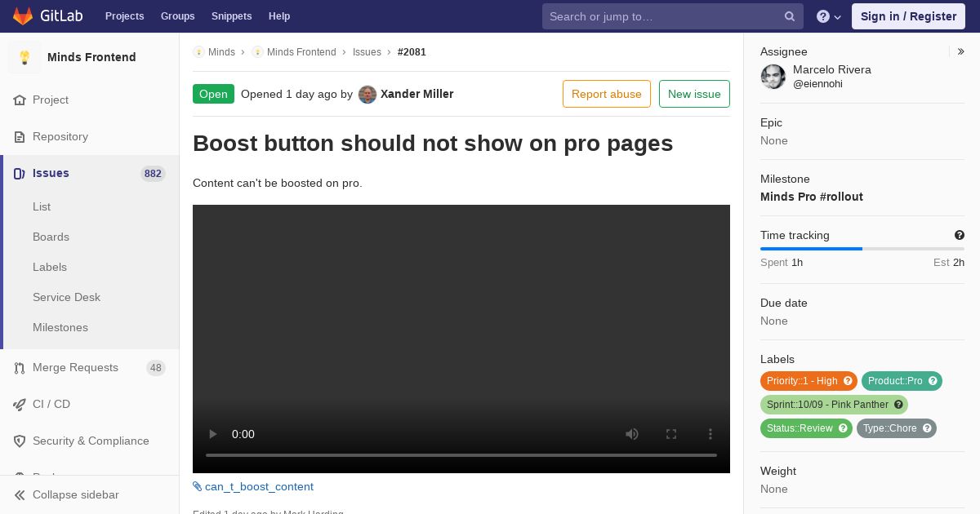This screenshot has width=980, height=514.
Task: Click the Minds breadcrumb avatar icon
Action: pos(198,52)
